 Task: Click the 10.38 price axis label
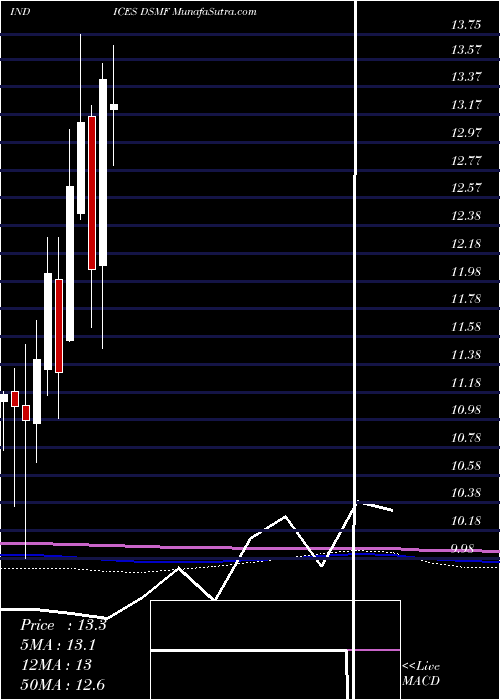[466, 493]
